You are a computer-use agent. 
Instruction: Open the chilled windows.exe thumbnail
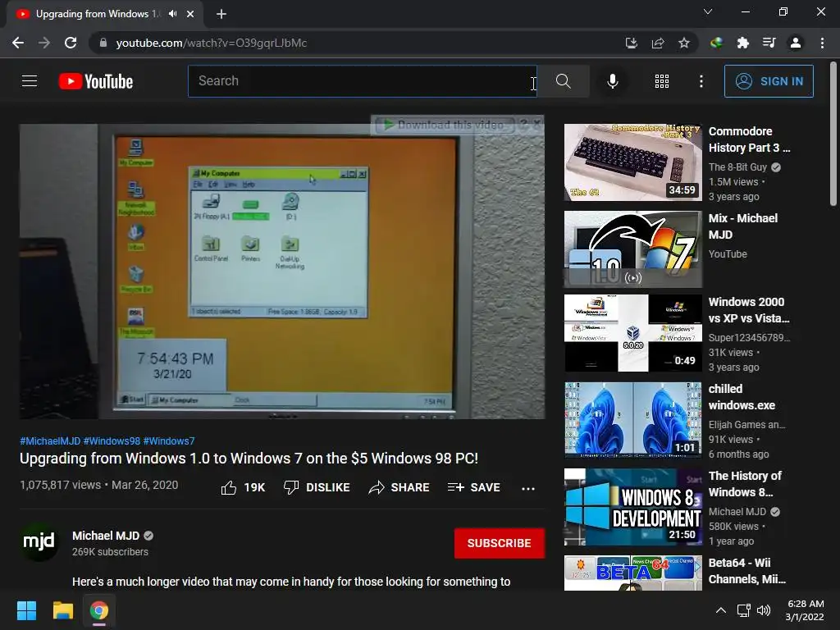tap(632, 420)
